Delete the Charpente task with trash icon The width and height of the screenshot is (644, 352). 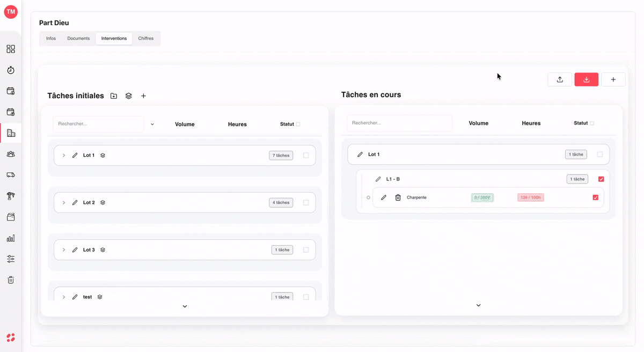[x=398, y=197]
